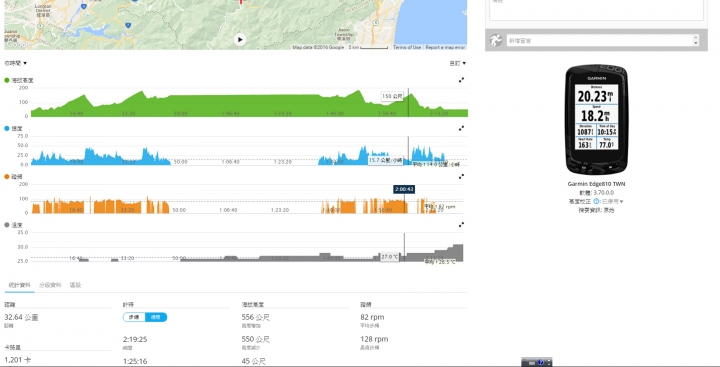Click the keyboard icon in bottom bar
Screen dimensions: 720x367
[x=531, y=363]
